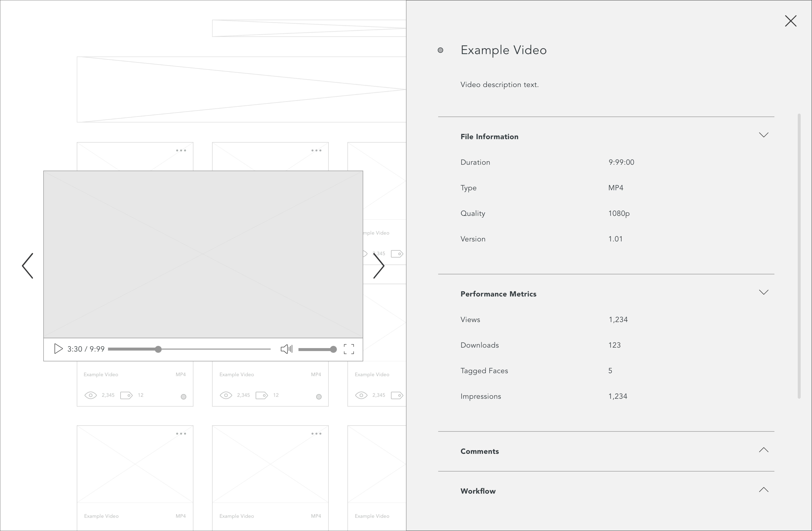
Task: Click the Example Video title in the panel
Action: [x=504, y=50]
